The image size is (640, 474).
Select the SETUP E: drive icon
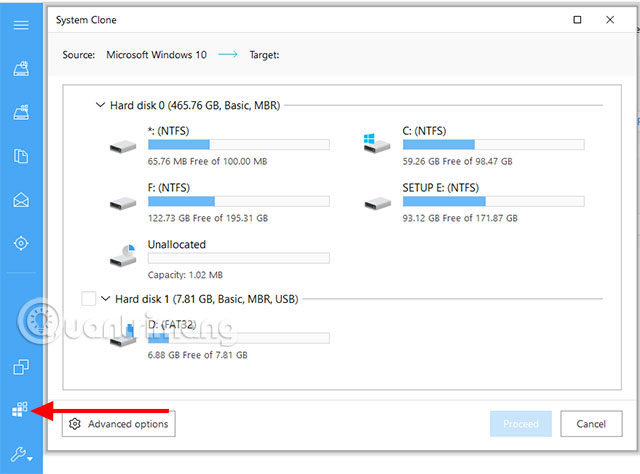click(378, 203)
